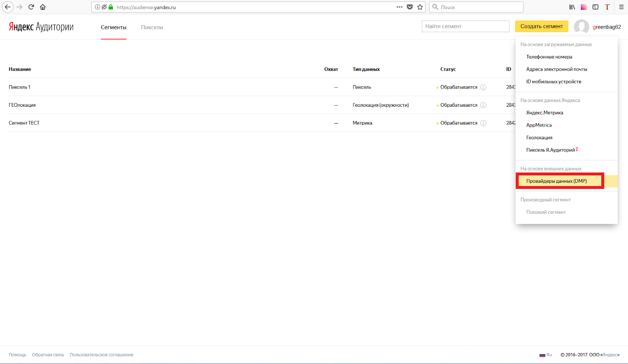This screenshot has height=364, width=628.
Task: Toggle the browser sidebar icon
Action: [x=595, y=7]
